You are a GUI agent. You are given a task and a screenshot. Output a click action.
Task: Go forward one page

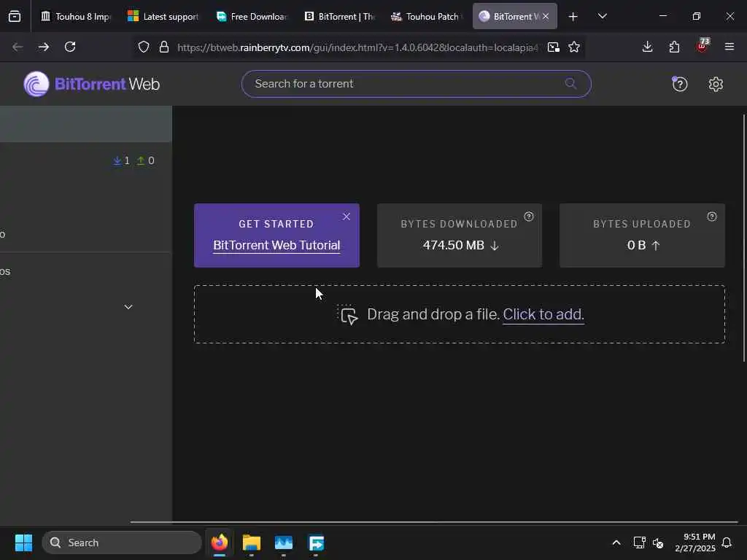[x=43, y=47]
